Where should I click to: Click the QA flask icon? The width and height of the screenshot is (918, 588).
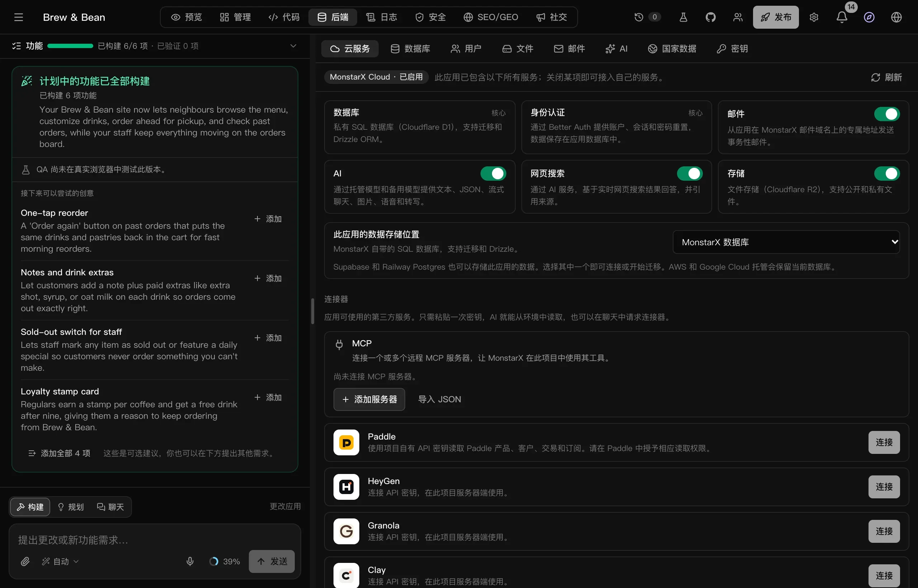[25, 170]
